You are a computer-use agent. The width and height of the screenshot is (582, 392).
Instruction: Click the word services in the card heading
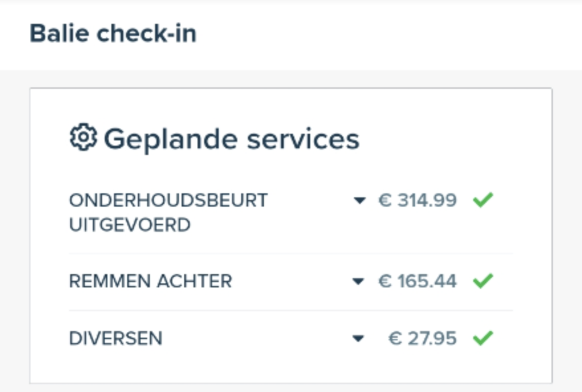[303, 139]
